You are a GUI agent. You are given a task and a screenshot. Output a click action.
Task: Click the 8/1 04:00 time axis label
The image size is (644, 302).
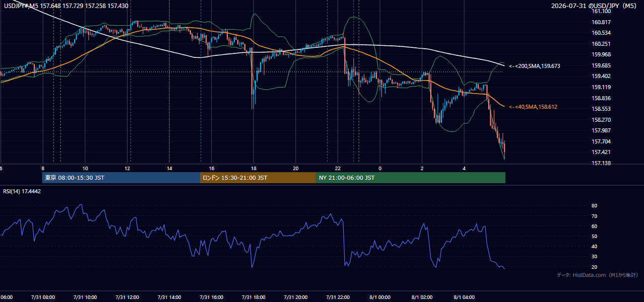coord(465,297)
